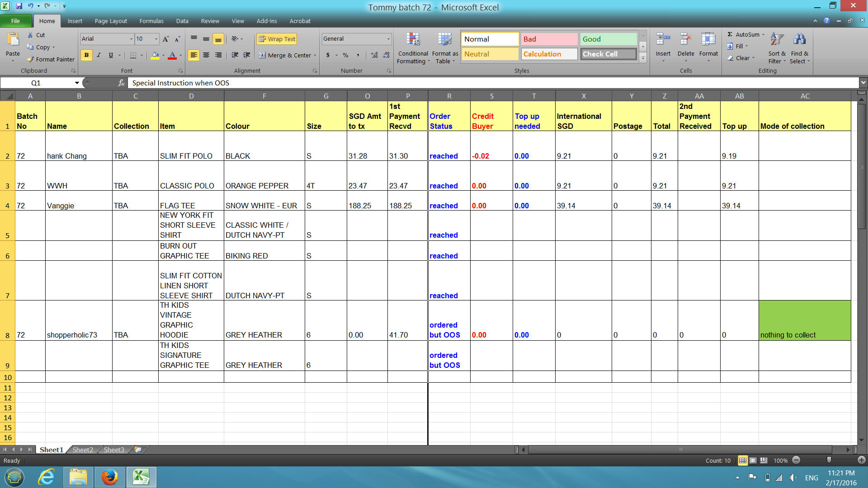Image resolution: width=868 pixels, height=488 pixels.
Task: Click the Insert Function fx icon
Action: coord(121,83)
